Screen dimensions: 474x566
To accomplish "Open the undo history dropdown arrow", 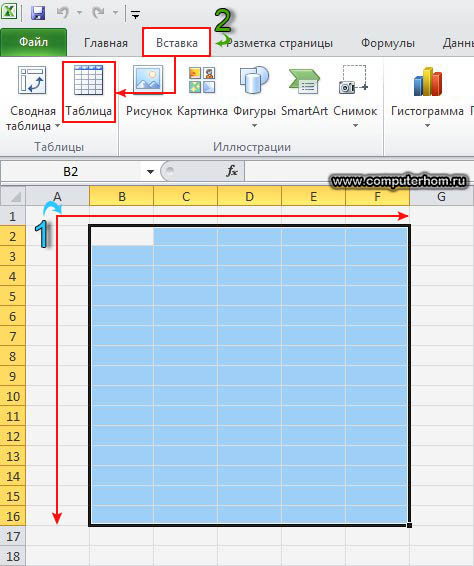I will click(x=79, y=13).
